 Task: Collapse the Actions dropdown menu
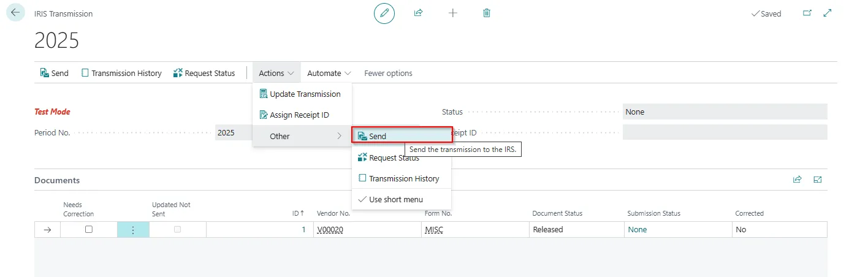(276, 73)
